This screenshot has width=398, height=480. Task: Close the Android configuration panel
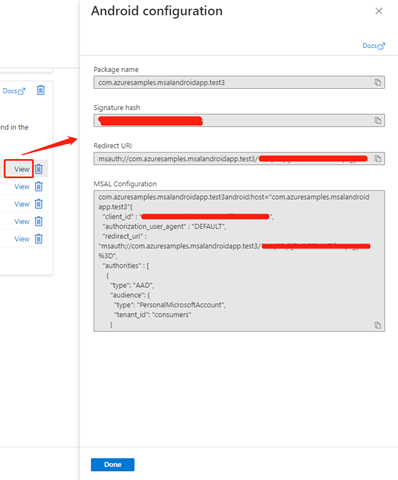[x=379, y=11]
